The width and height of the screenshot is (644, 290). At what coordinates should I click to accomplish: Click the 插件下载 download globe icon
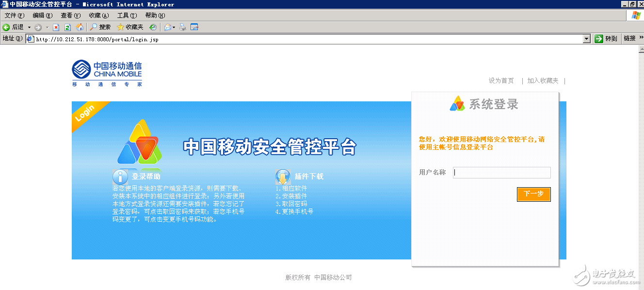(283, 177)
